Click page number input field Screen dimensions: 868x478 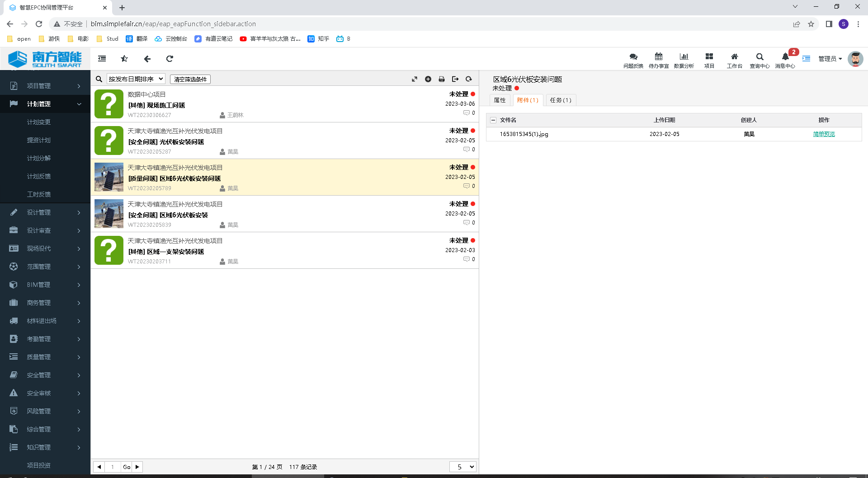113,467
